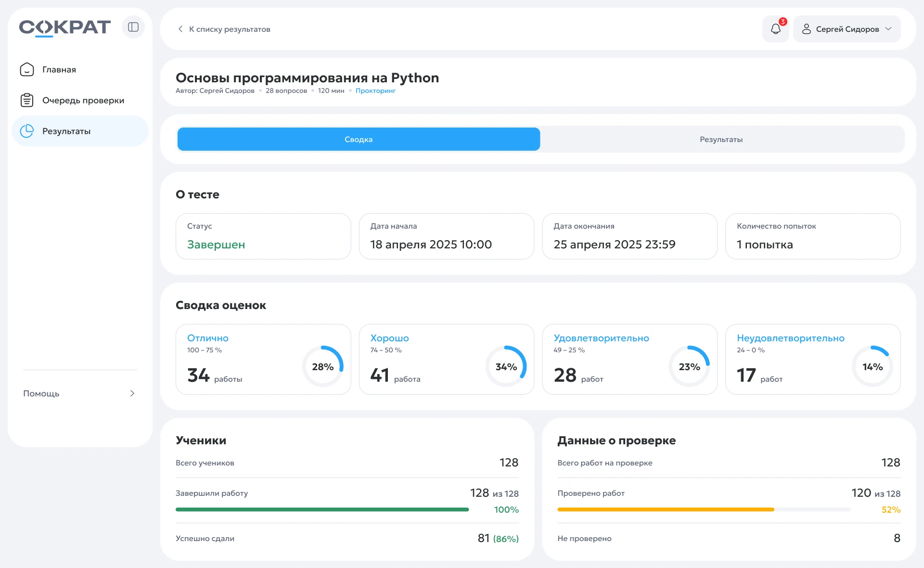Click the Сократ logo
Screen dimensions: 924x568
[64, 27]
